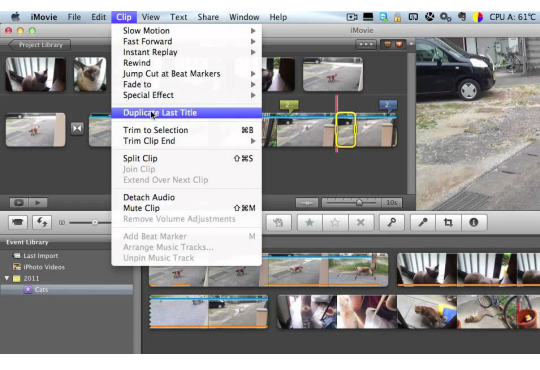
Task: Click the orange comment marker buttons
Action: (x=393, y=44)
